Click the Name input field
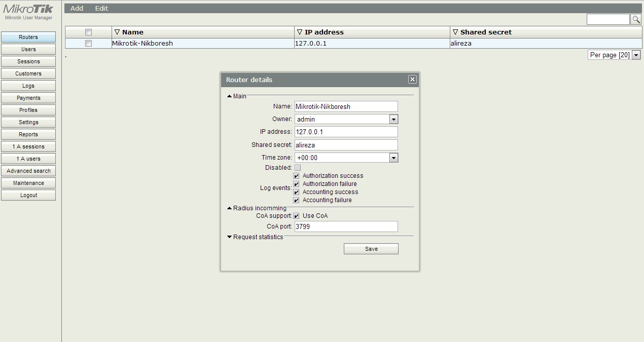644x342 pixels. click(x=346, y=106)
